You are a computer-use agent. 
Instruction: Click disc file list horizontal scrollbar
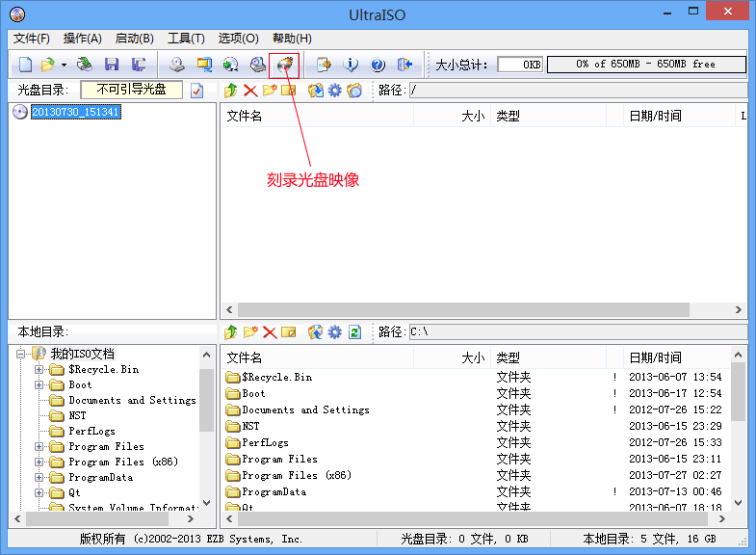(463, 310)
